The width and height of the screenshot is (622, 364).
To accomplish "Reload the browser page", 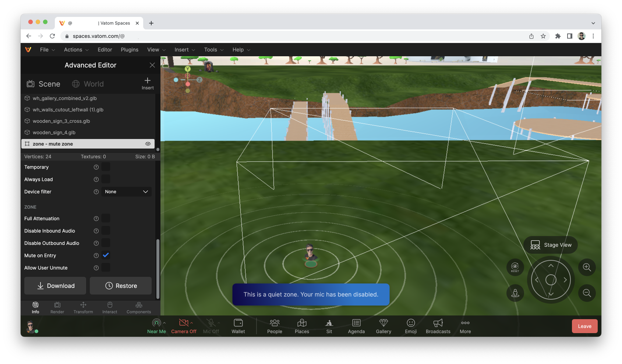I will click(52, 36).
